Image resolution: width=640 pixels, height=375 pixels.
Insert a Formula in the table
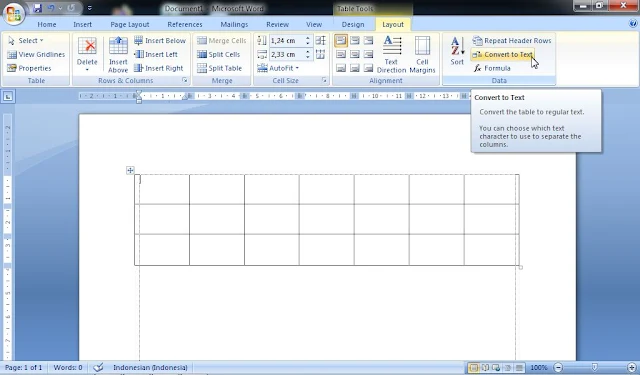492,68
